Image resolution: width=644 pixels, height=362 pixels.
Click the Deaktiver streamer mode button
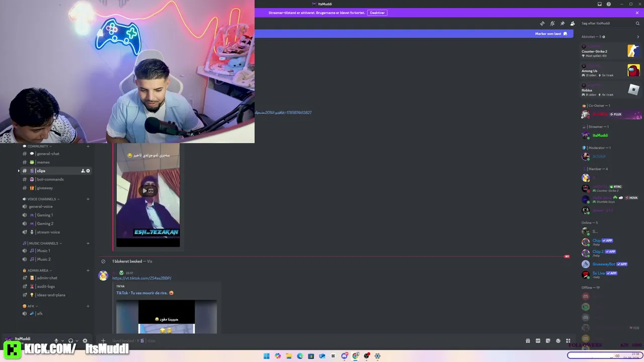click(x=377, y=13)
